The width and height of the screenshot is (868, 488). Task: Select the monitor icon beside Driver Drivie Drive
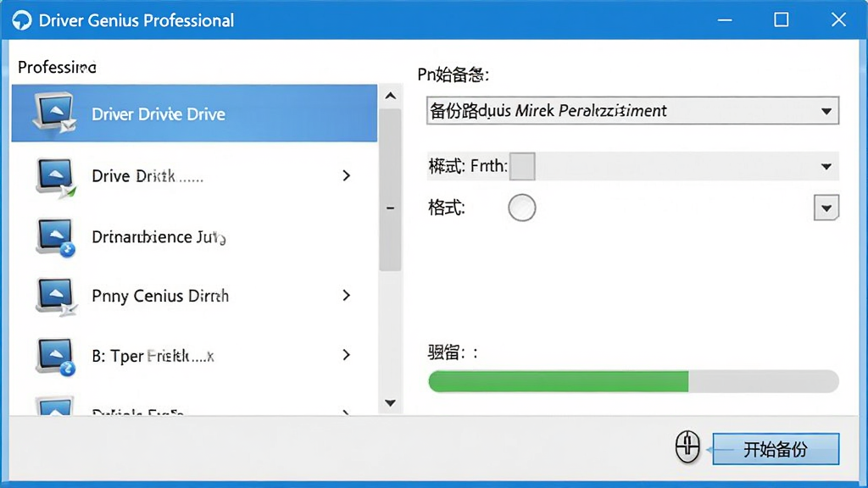pos(54,113)
